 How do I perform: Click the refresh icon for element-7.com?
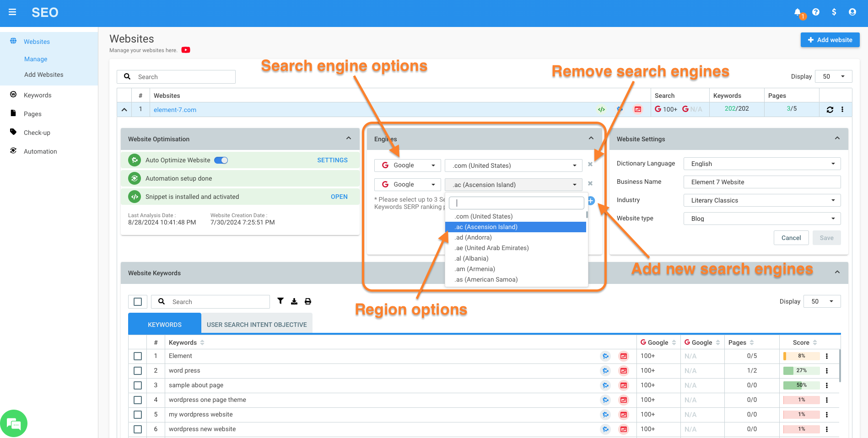point(830,110)
